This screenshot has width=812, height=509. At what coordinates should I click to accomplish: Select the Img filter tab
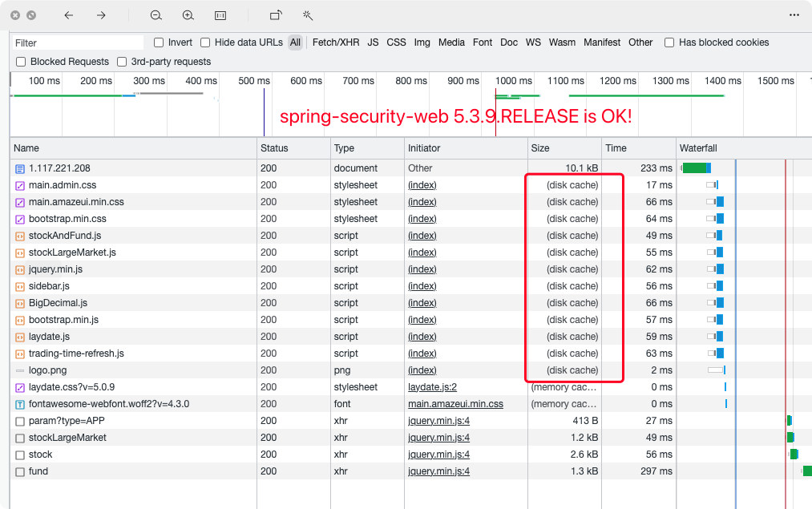click(x=422, y=42)
